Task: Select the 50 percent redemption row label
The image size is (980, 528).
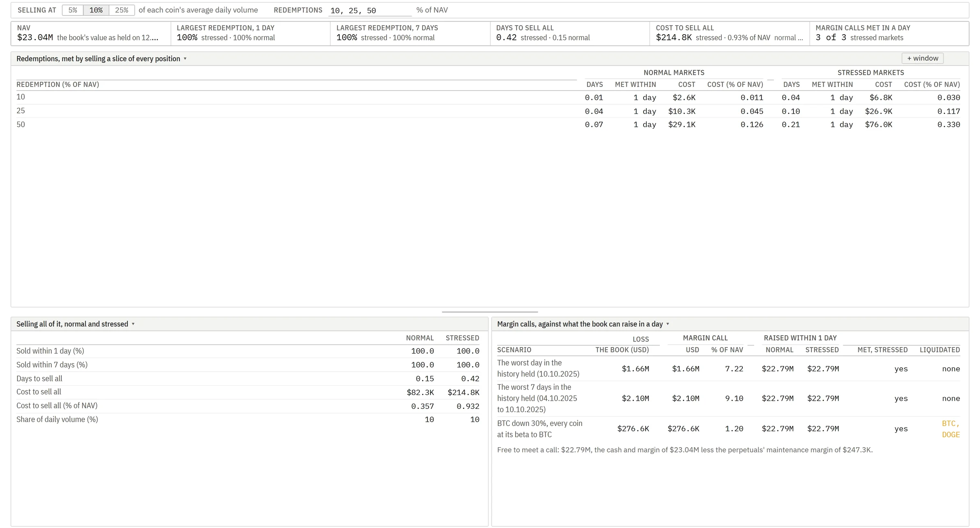Action: (x=21, y=124)
